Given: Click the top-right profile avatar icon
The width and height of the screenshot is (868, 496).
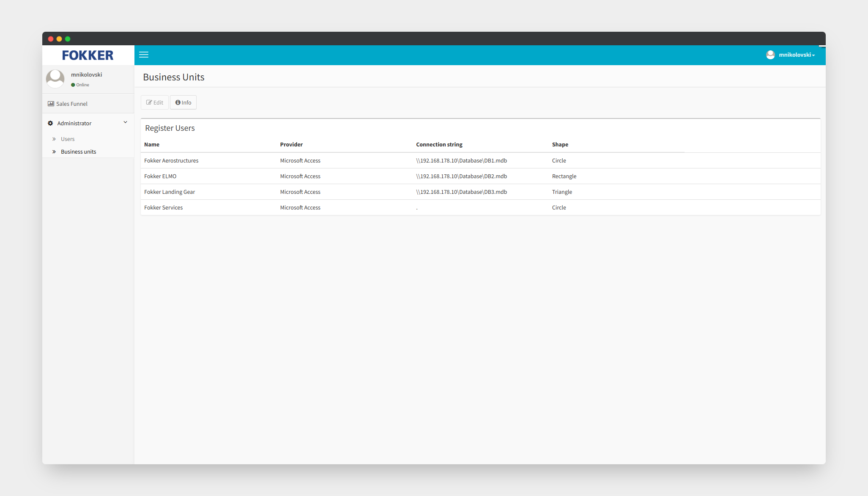Looking at the screenshot, I should click(x=770, y=55).
